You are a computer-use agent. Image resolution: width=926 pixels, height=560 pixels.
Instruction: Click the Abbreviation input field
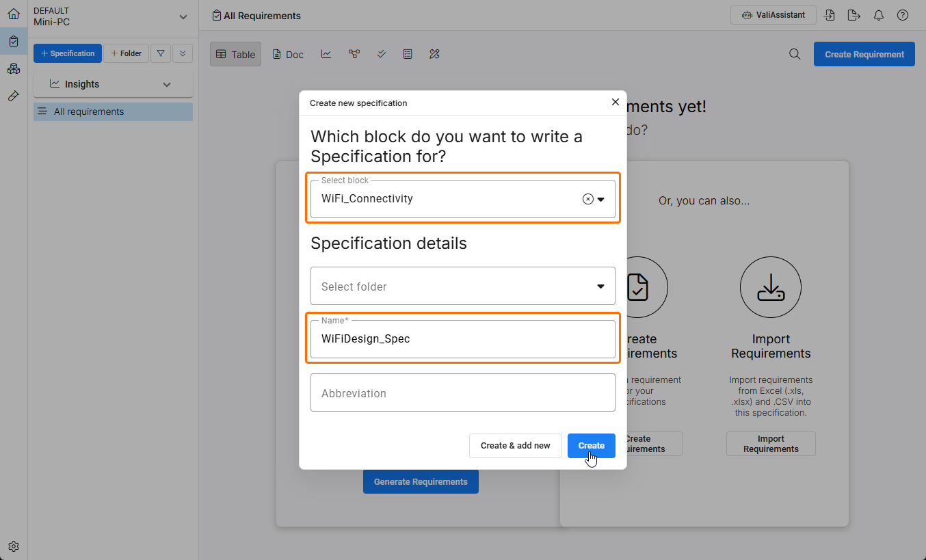463,392
